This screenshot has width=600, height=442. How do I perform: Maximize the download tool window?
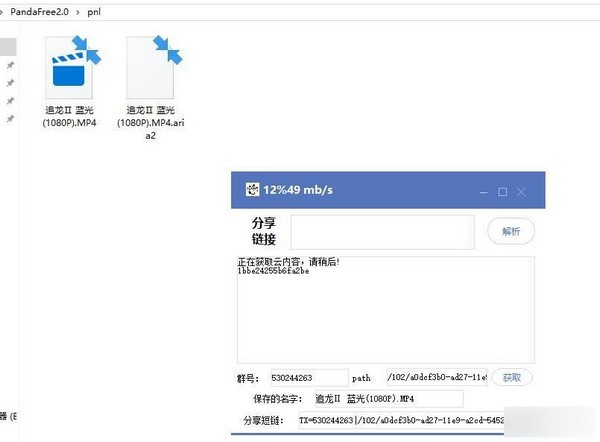pyautogui.click(x=503, y=191)
